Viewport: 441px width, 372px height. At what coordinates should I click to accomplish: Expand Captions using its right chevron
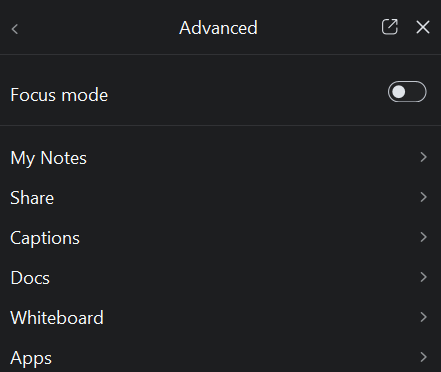423,237
